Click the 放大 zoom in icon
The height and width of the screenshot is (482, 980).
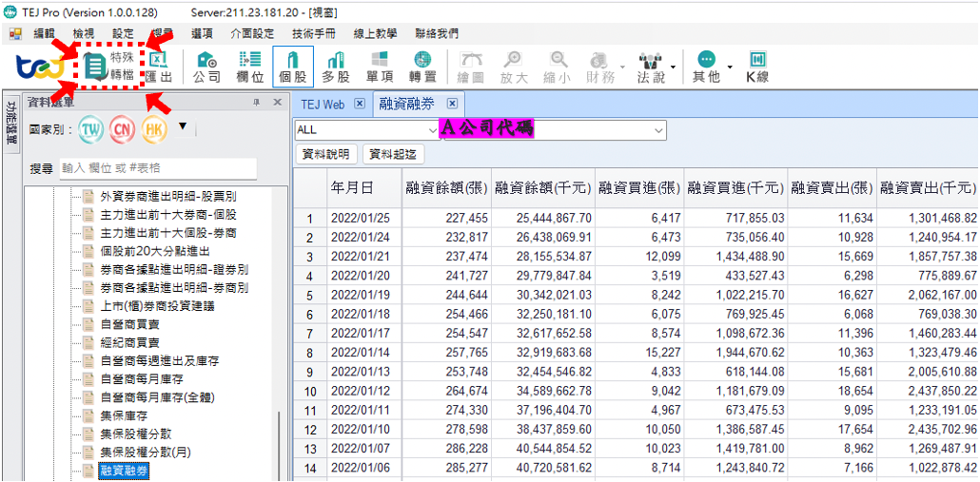pos(514,67)
